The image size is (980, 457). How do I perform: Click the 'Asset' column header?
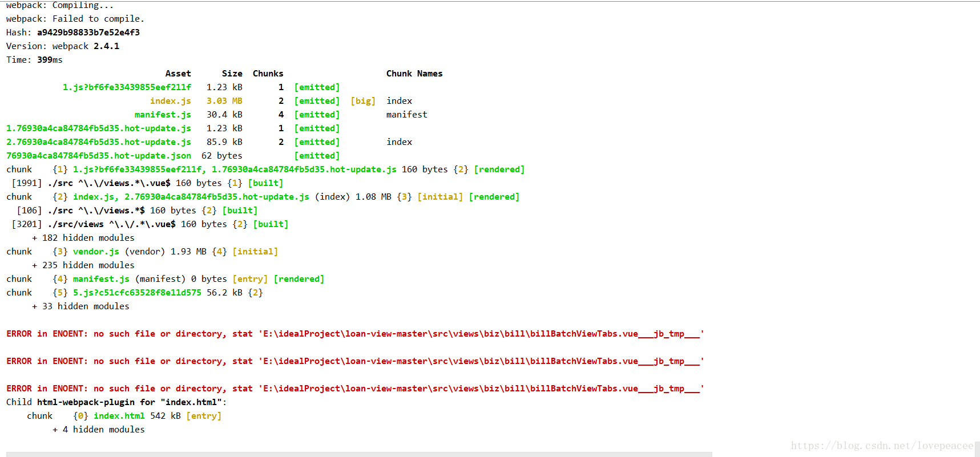coord(178,74)
